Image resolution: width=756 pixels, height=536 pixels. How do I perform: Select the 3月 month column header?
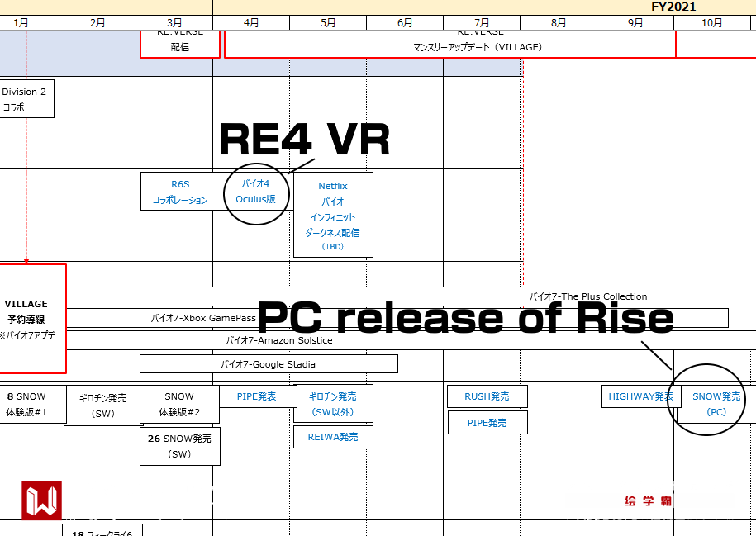coord(174,22)
